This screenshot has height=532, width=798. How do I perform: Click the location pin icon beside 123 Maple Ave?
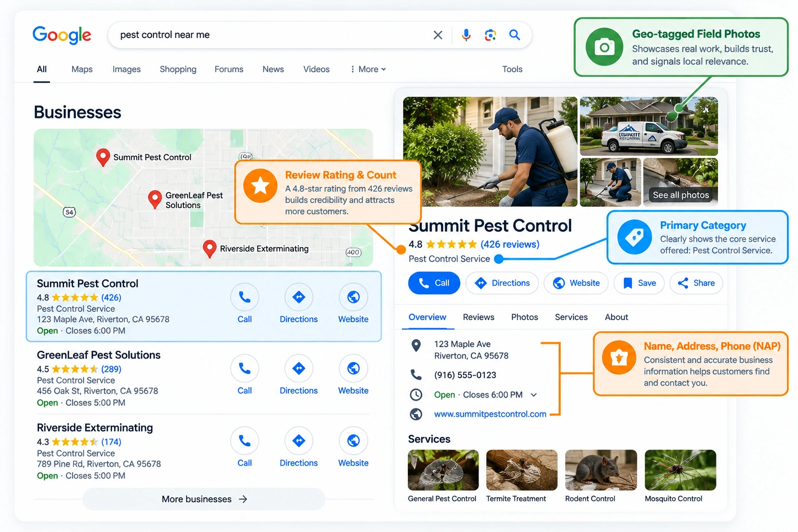click(416, 345)
